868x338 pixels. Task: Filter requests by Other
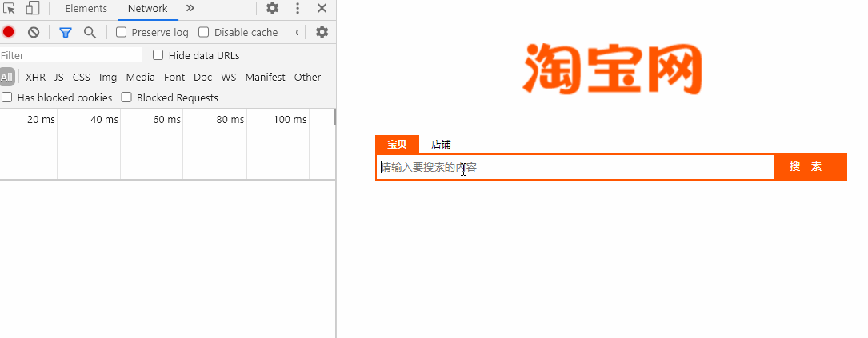(308, 77)
